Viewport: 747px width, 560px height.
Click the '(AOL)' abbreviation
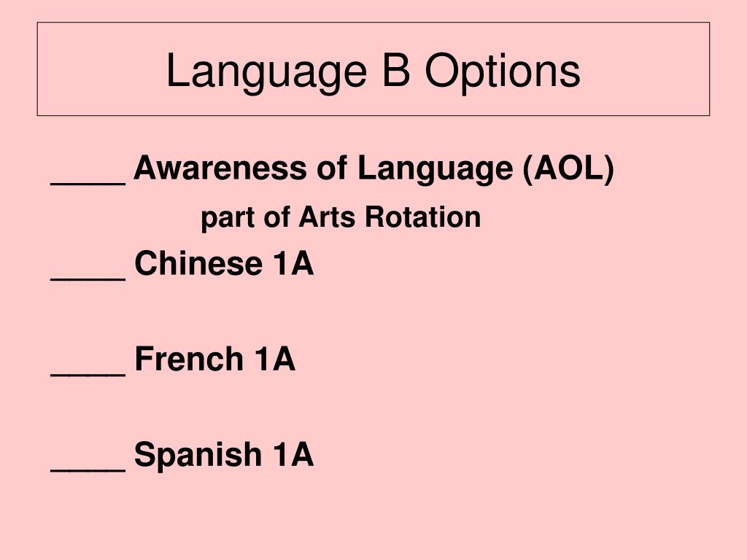(568, 168)
